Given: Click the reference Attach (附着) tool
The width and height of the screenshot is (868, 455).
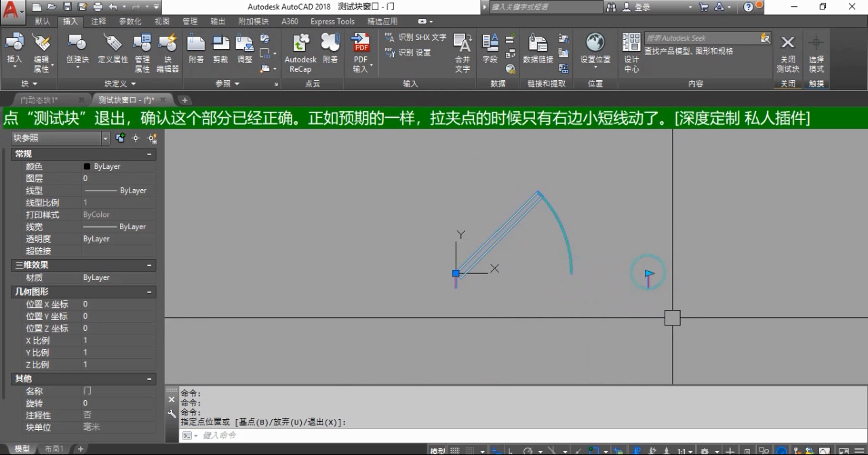Looking at the screenshot, I should click(x=196, y=49).
